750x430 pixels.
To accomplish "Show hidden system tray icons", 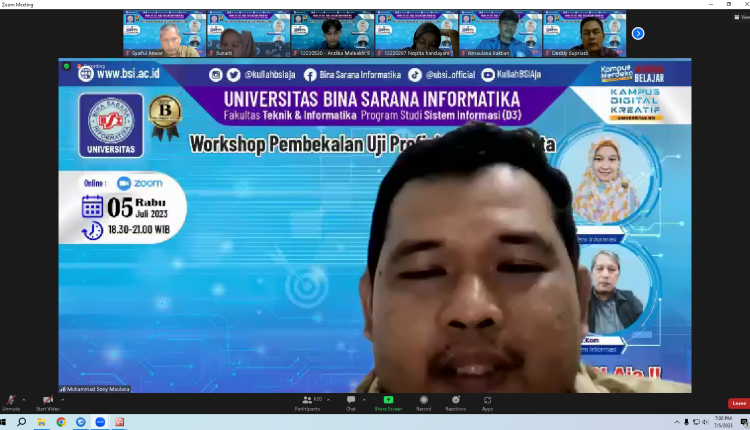I will tap(677, 422).
